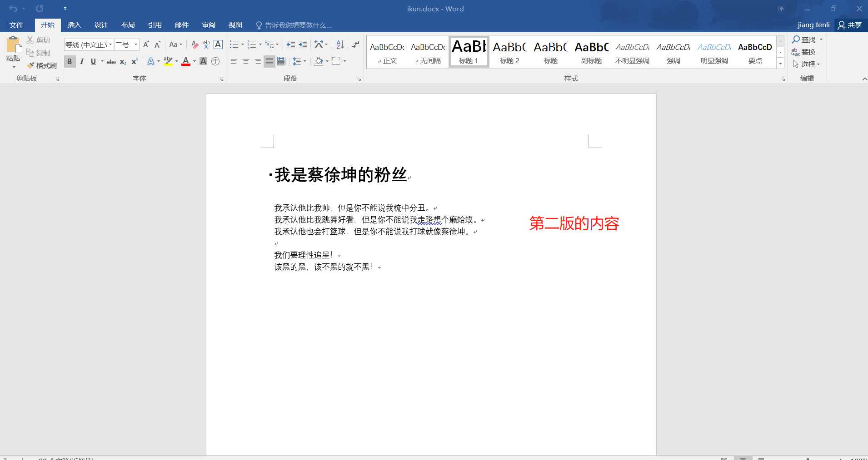
Task: Apply bullet list using the bullets icon
Action: pyautogui.click(x=234, y=45)
